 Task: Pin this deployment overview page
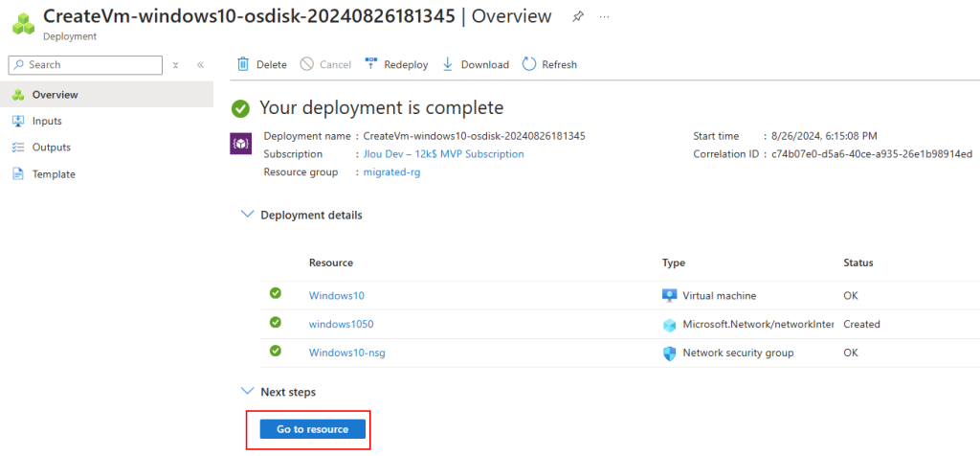[x=578, y=17]
